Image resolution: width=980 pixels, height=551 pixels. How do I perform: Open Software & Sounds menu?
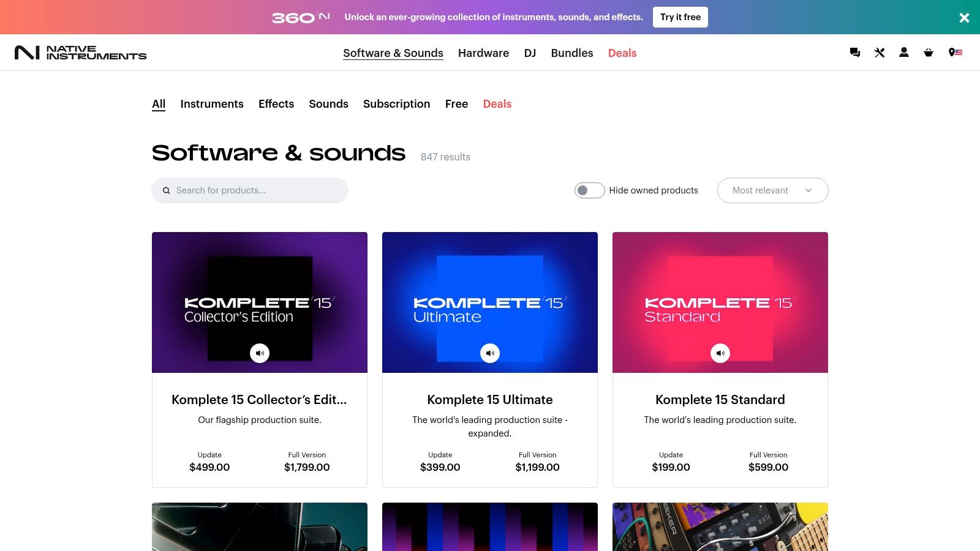393,53
